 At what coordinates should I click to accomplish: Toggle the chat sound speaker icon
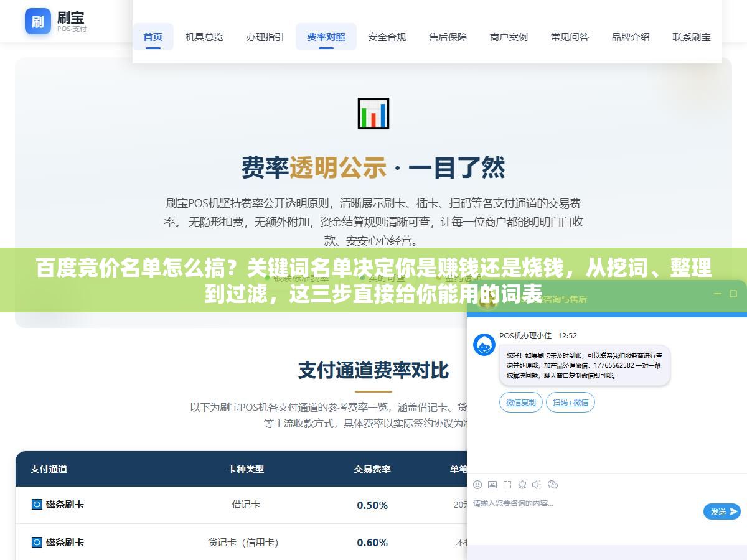537,484
